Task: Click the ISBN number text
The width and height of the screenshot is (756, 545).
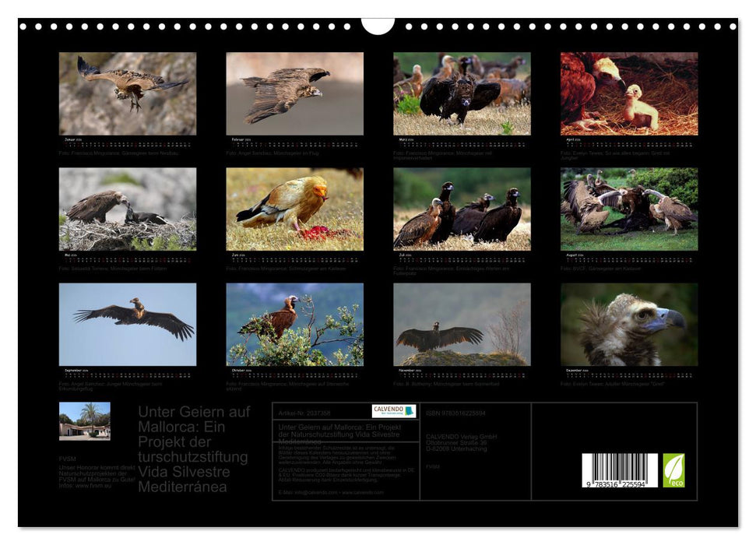Action: [455, 413]
